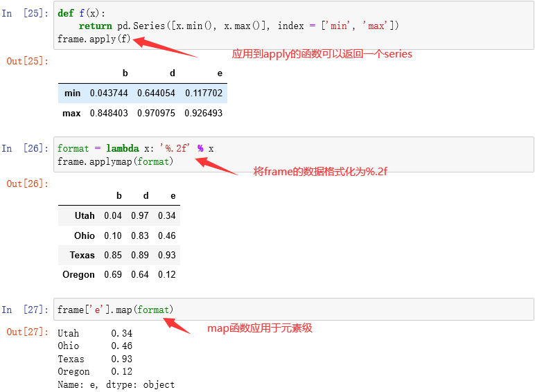Click into code cell In [26]
Image resolution: width=535 pixels, height=392 pixels.
pyautogui.click(x=293, y=154)
